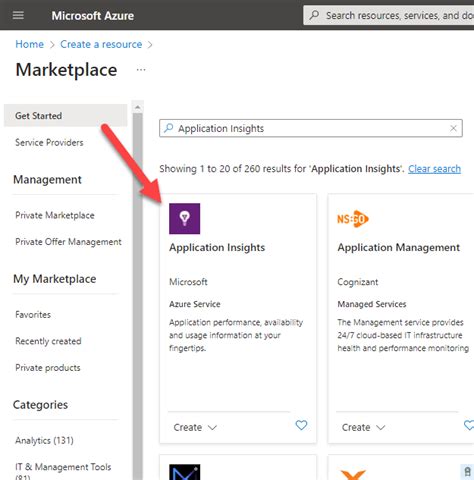Click the magnifier in marketplace search box
Screen dimensions: 474x480
coord(169,128)
